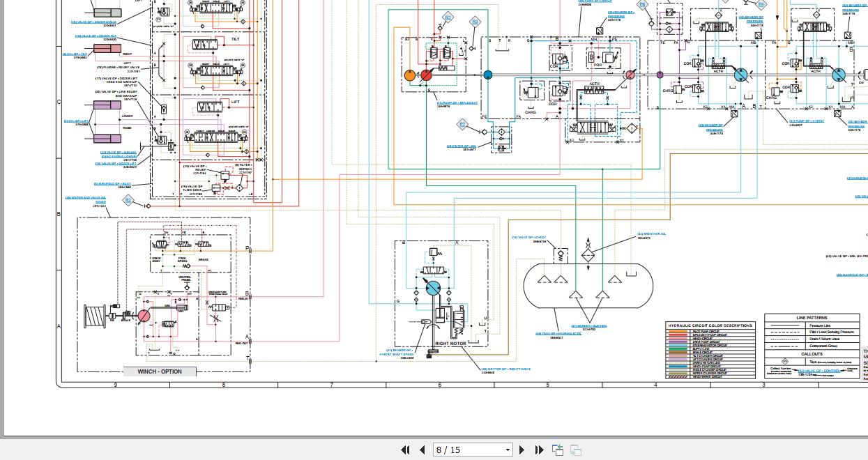Click the PUMP GP - IMPLEMENT callout link
The image size is (868, 460).
click(x=457, y=103)
